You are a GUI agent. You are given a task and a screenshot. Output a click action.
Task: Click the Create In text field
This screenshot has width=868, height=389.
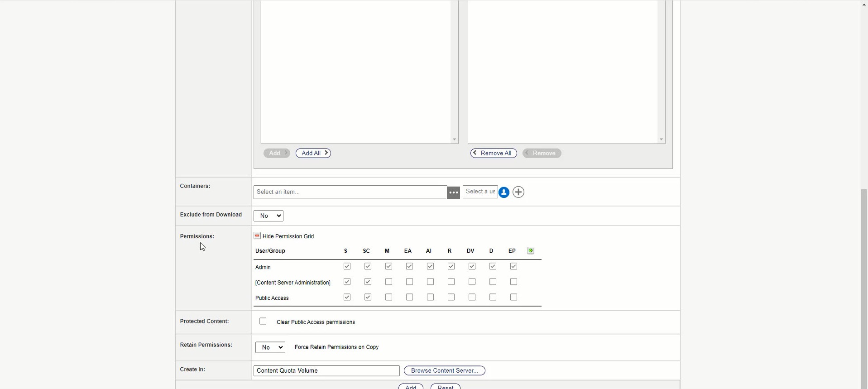click(326, 370)
